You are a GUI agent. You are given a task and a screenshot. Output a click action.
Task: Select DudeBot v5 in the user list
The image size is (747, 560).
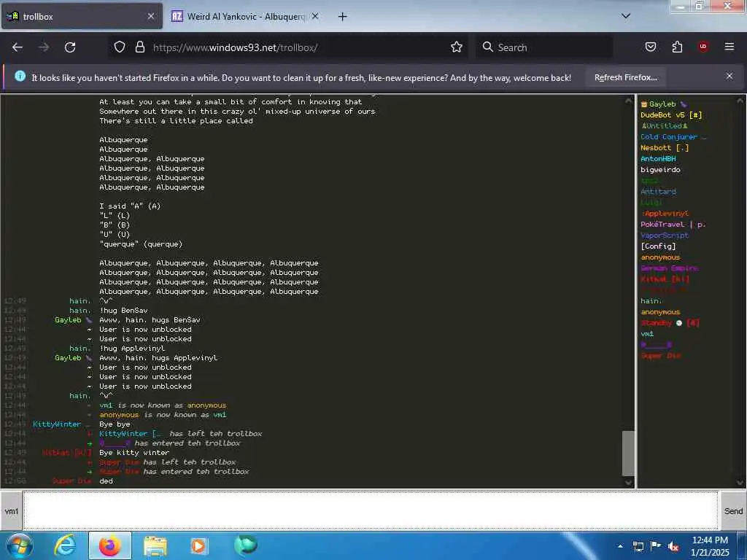click(x=671, y=114)
